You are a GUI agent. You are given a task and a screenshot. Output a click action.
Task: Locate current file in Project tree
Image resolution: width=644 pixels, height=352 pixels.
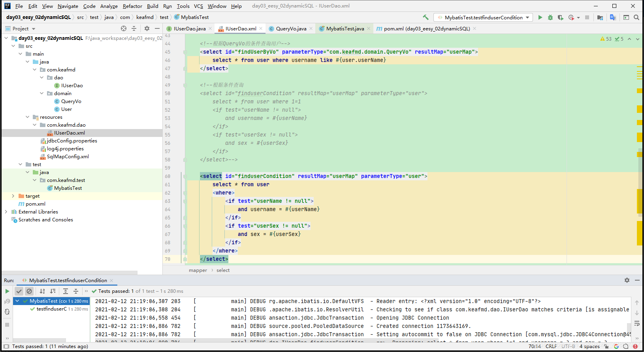tap(124, 28)
